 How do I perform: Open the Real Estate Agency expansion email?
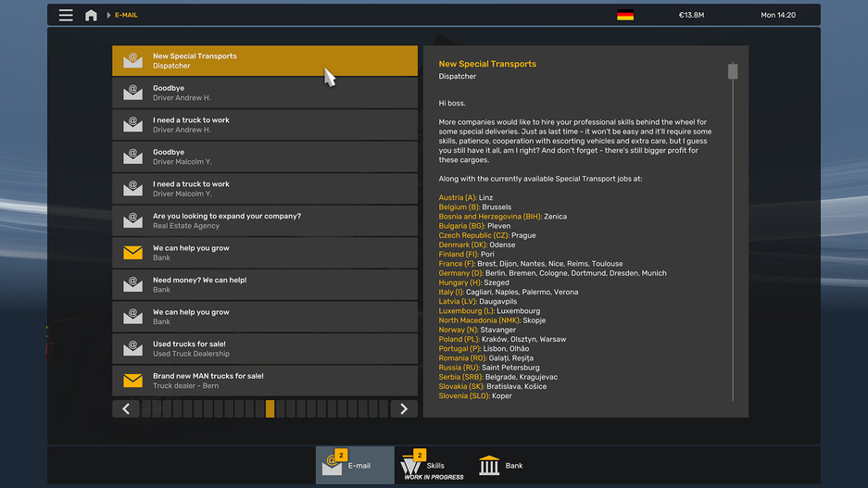coord(265,221)
